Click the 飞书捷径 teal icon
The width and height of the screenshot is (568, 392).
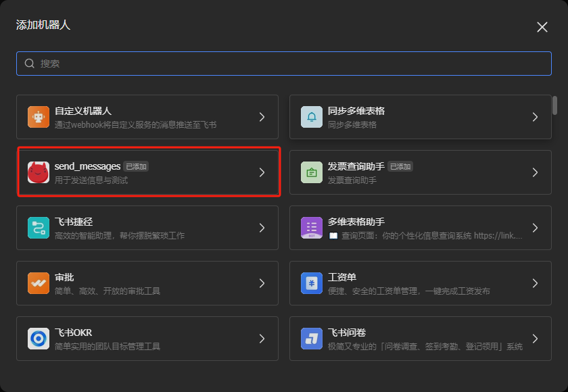pyautogui.click(x=39, y=228)
